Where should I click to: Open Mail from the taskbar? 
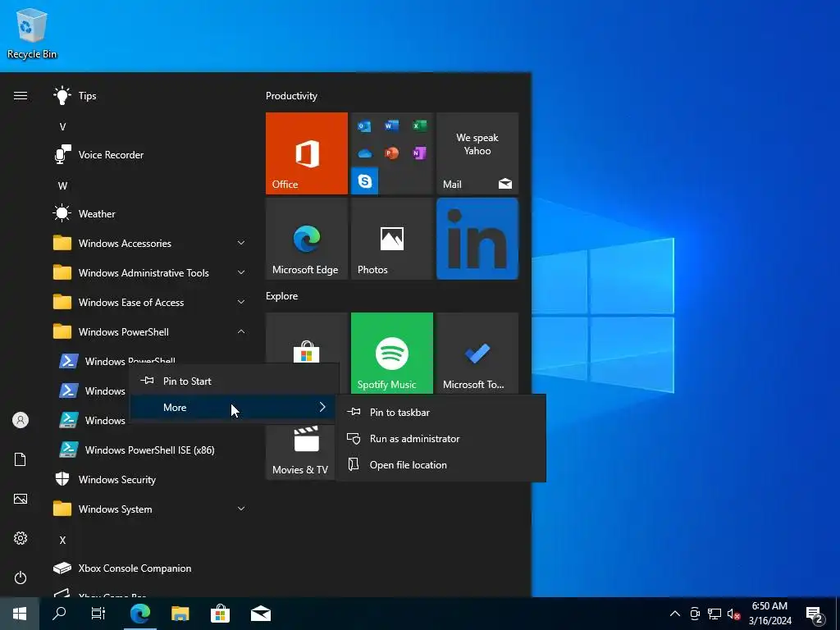point(260,614)
